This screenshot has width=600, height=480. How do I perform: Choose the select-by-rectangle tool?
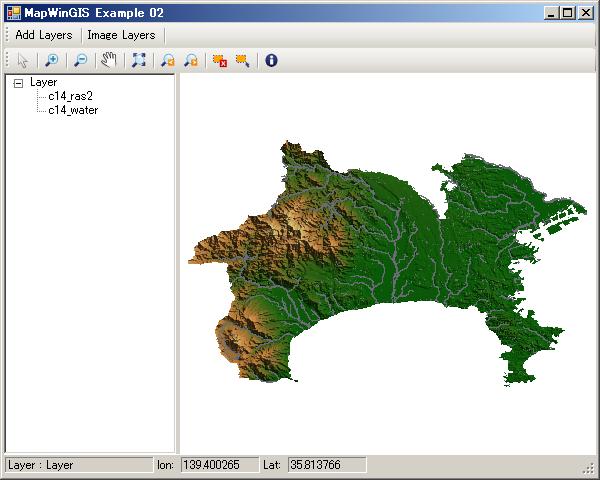tap(242, 60)
